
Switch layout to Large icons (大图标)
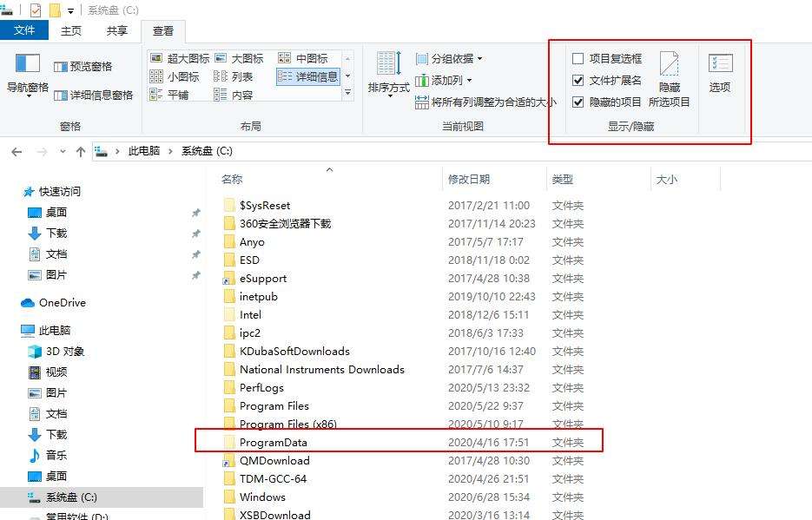point(239,58)
